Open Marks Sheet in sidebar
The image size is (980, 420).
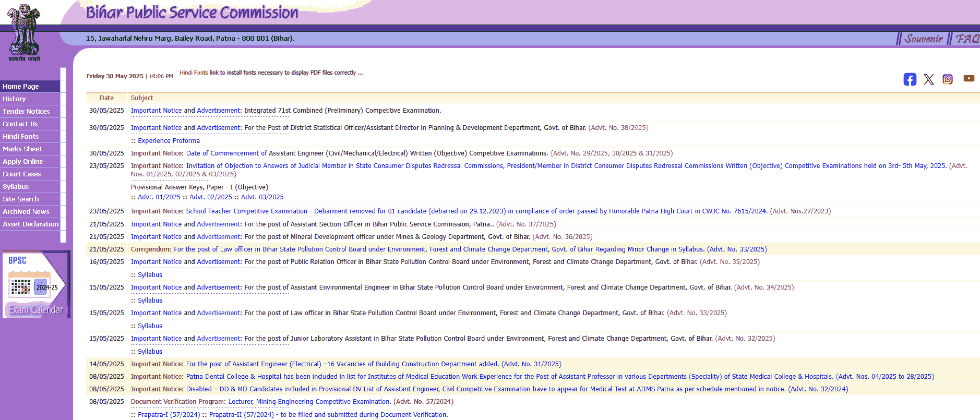pyautogui.click(x=30, y=149)
